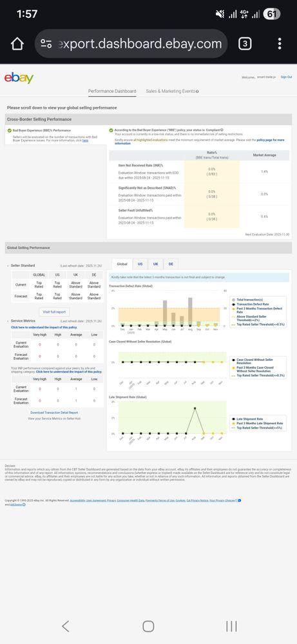Viewport: 297px width, 644px height.
Task: Open the CA Privacy Notice footer link
Action: 198,501
